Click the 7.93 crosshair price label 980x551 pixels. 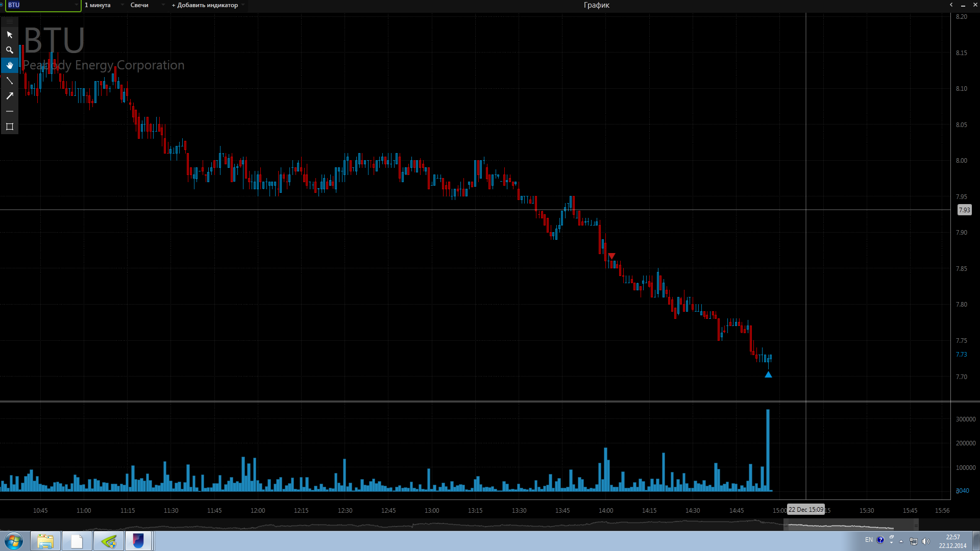point(964,210)
